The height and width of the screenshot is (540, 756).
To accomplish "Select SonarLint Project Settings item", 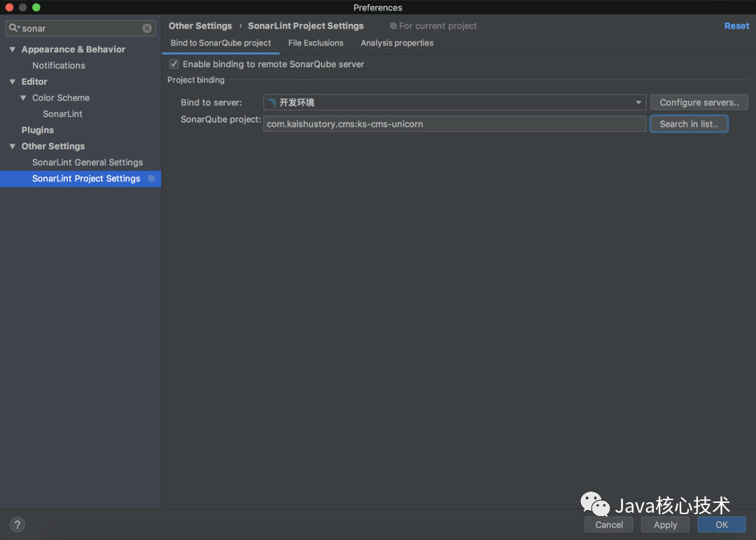I will click(80, 179).
